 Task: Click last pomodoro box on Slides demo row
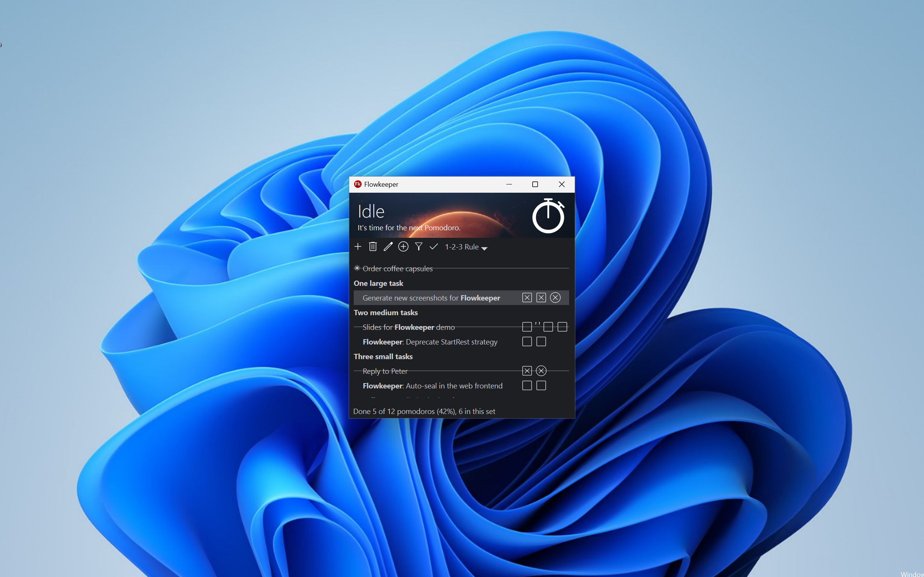point(562,327)
